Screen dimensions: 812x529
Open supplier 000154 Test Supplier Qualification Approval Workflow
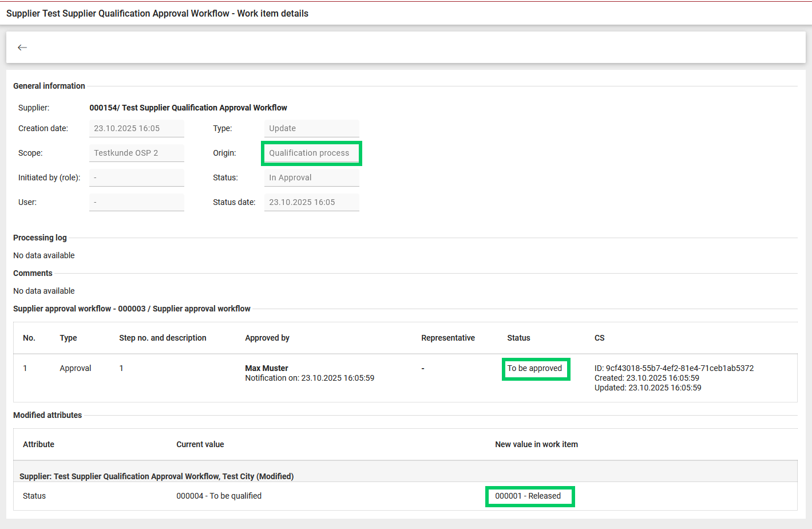[x=188, y=108]
